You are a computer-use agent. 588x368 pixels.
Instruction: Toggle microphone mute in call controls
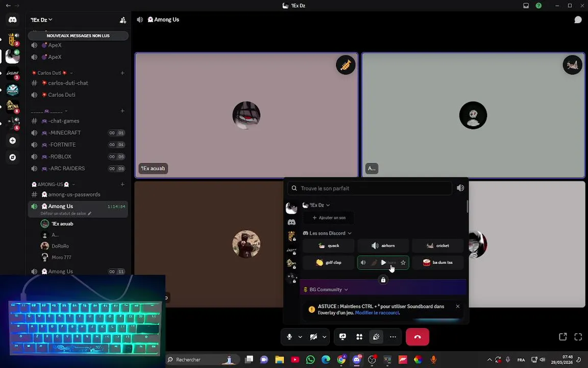click(289, 337)
